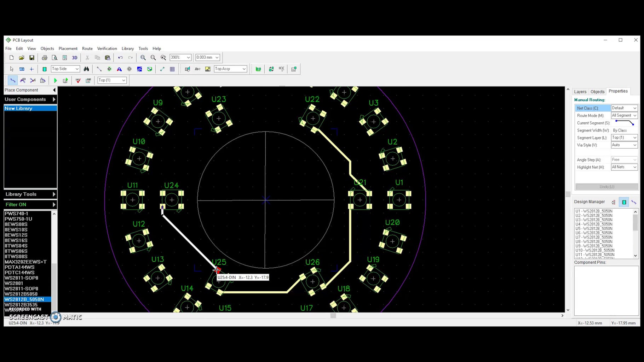
Task: Open the Route menu
Action: [x=87, y=48]
